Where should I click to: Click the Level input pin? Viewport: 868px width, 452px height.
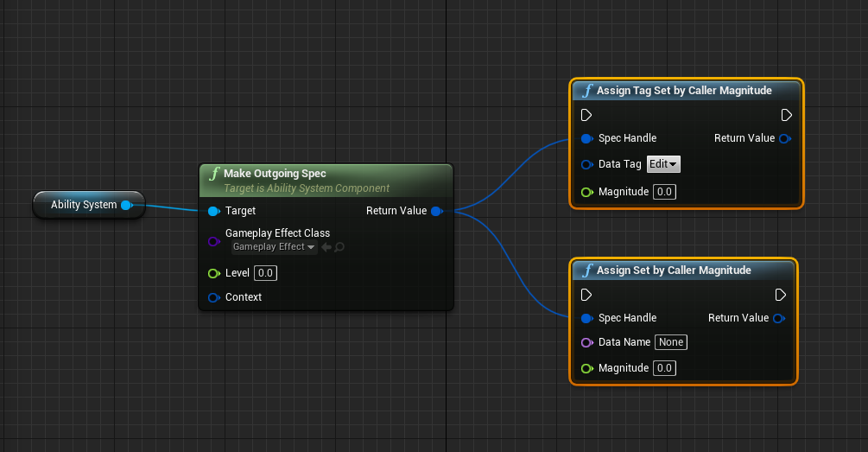point(213,273)
